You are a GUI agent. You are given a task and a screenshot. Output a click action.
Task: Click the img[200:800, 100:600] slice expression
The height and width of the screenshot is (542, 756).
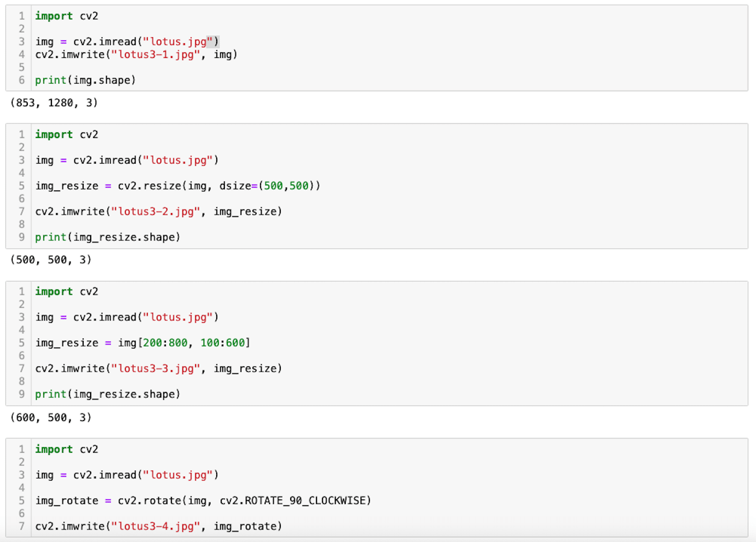(x=184, y=343)
